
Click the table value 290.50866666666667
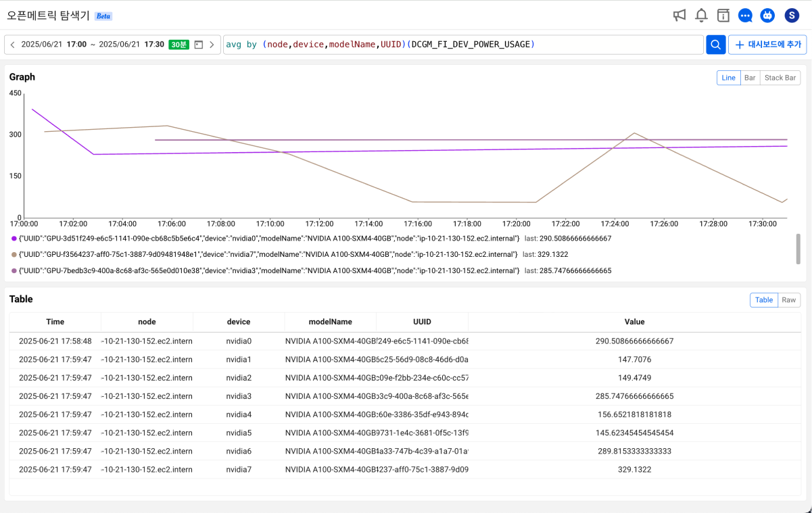pos(635,341)
